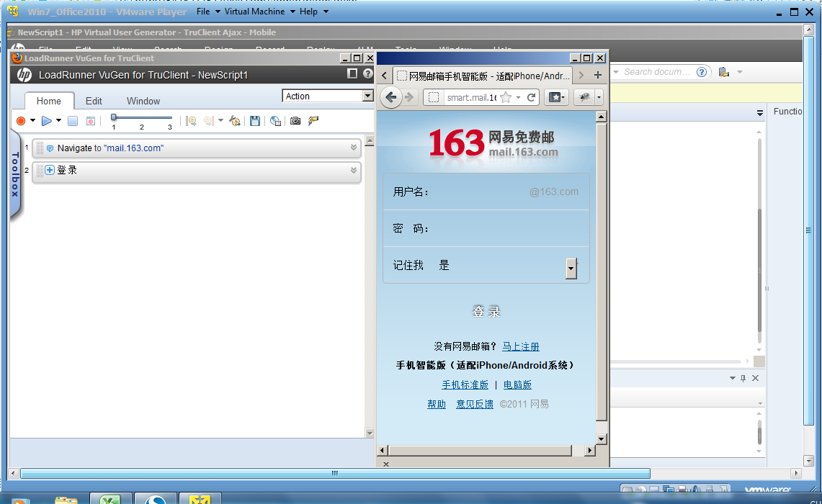Open URL history dropdown in address bar

click(518, 97)
